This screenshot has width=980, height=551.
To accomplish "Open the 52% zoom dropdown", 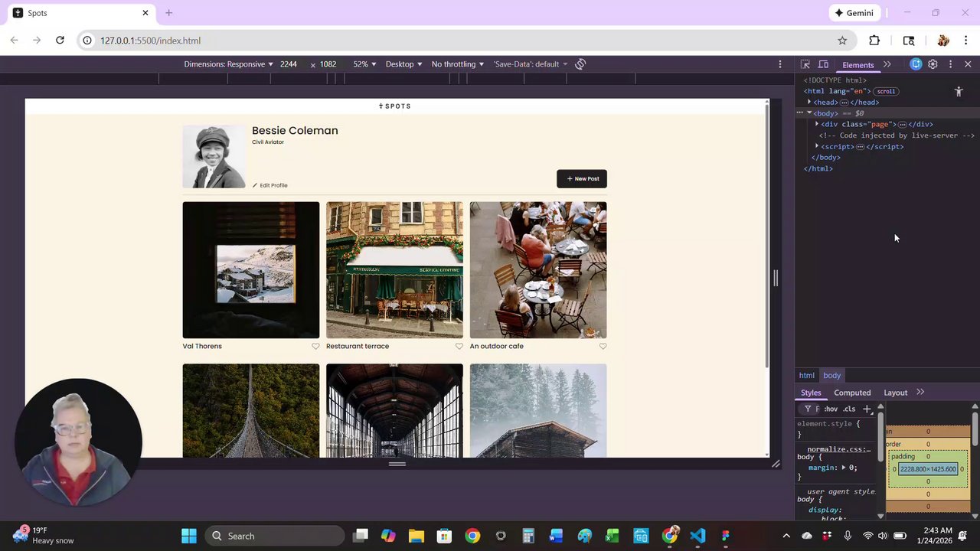I will (364, 64).
